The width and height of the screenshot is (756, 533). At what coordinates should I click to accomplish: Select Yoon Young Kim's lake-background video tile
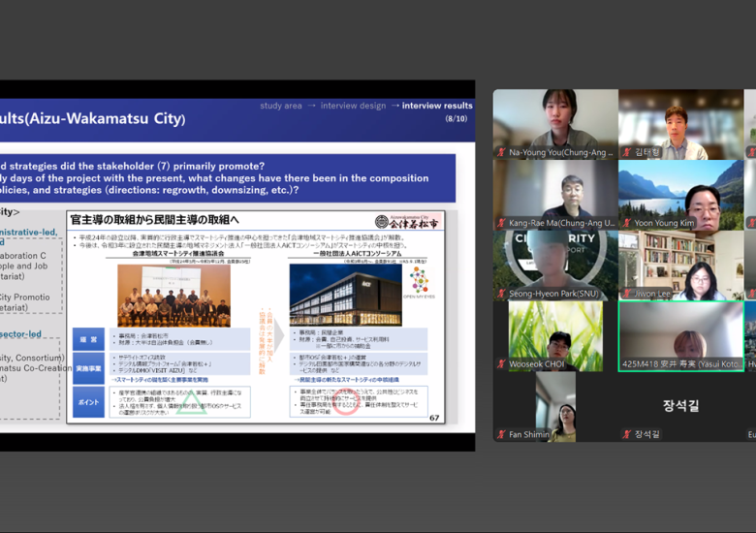tap(680, 195)
